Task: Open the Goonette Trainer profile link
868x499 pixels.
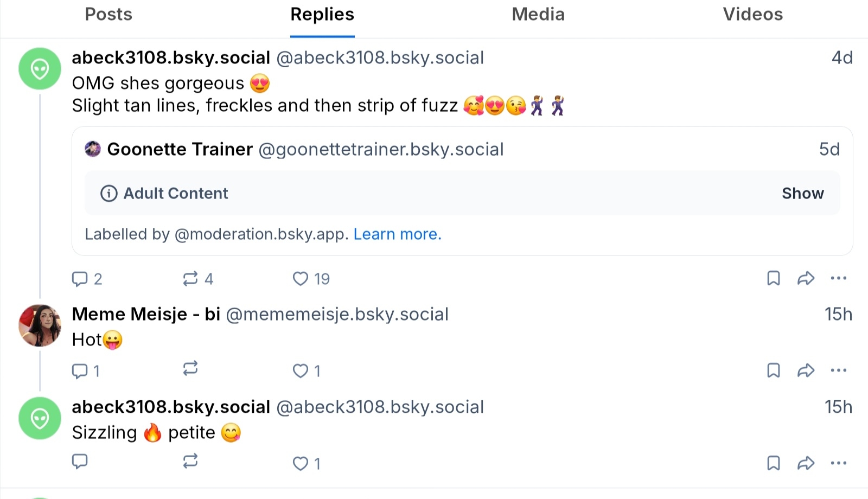Action: point(180,149)
